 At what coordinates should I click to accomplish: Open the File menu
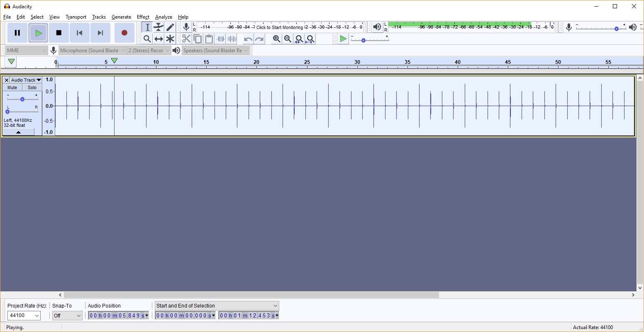(x=7, y=17)
